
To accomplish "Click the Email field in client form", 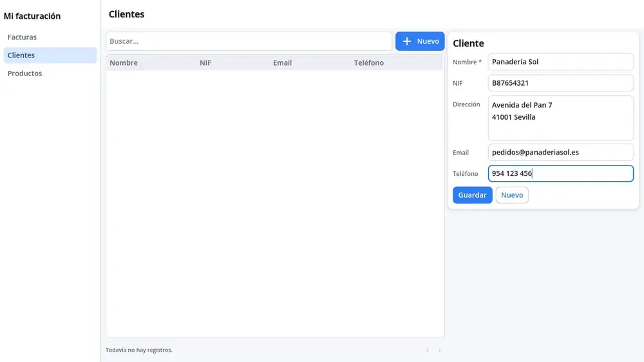I will coord(561,152).
